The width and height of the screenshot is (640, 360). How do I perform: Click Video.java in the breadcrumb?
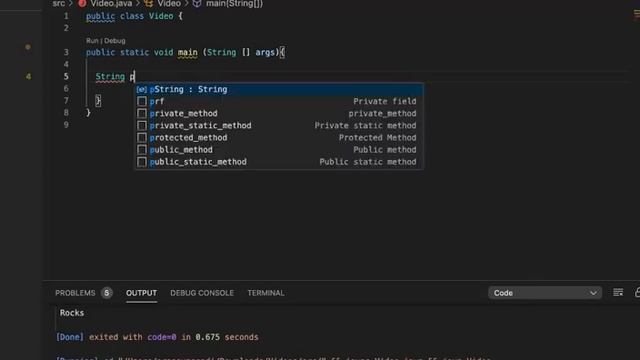click(111, 4)
